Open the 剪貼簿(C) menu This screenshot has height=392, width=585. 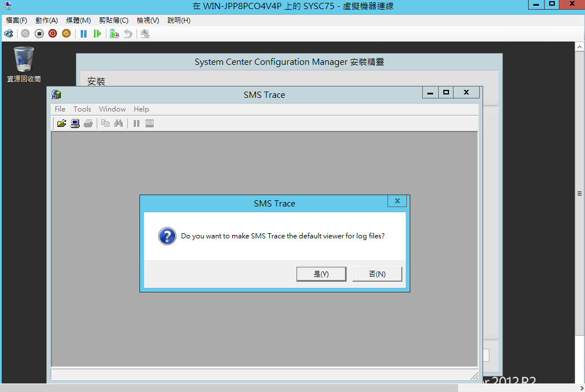(114, 20)
